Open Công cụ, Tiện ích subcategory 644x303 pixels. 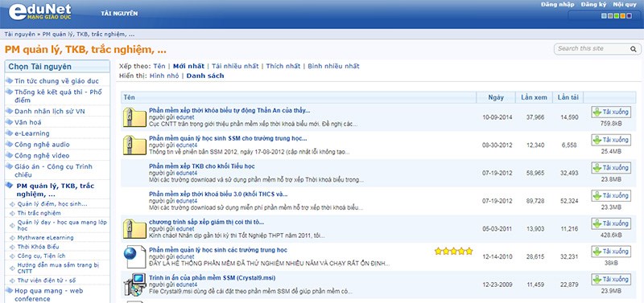(41, 256)
